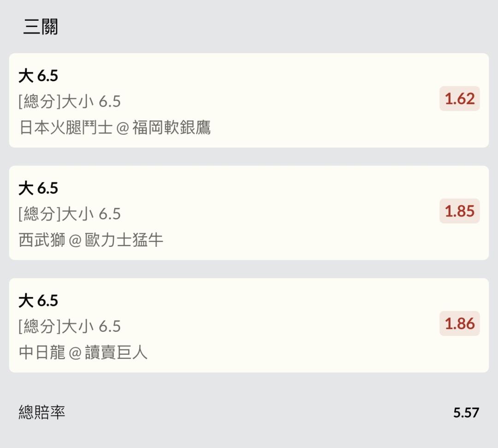Click third card's [總分]大小 6.5 text
The image size is (498, 448).
point(70,326)
